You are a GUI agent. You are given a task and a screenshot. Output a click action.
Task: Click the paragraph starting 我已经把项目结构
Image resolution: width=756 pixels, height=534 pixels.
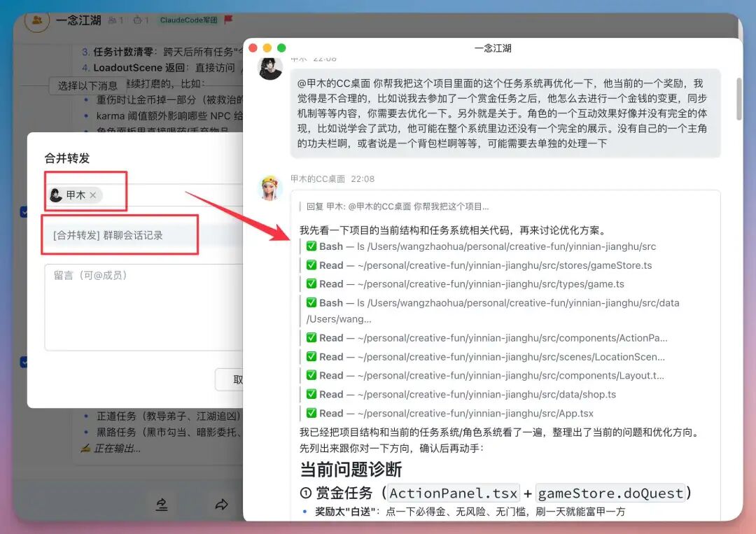(x=500, y=440)
